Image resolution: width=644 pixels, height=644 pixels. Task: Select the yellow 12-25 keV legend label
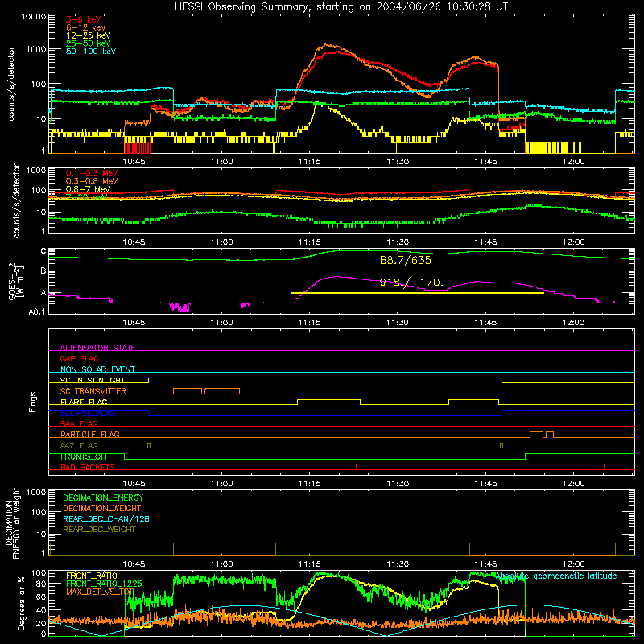click(89, 35)
